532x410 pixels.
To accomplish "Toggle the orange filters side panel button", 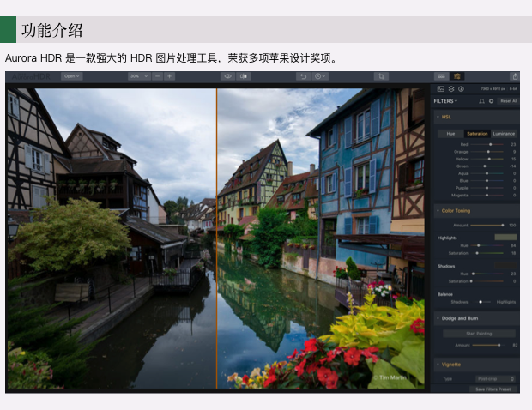I will coord(457,76).
